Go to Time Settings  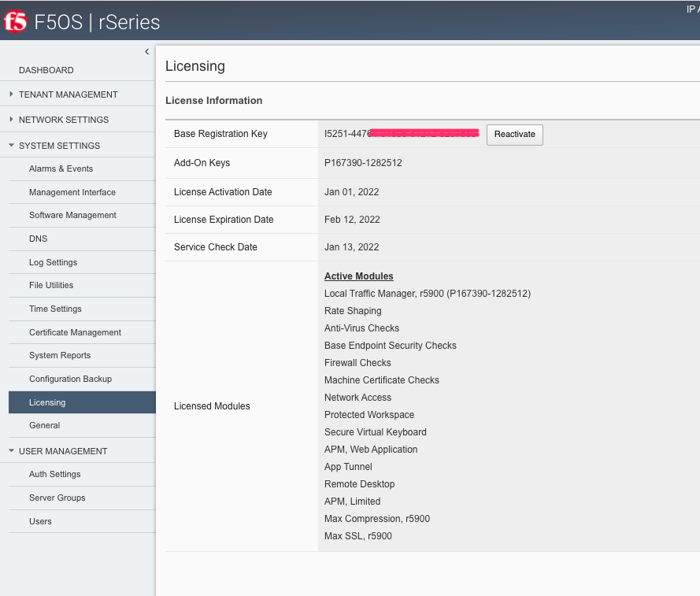pos(55,309)
